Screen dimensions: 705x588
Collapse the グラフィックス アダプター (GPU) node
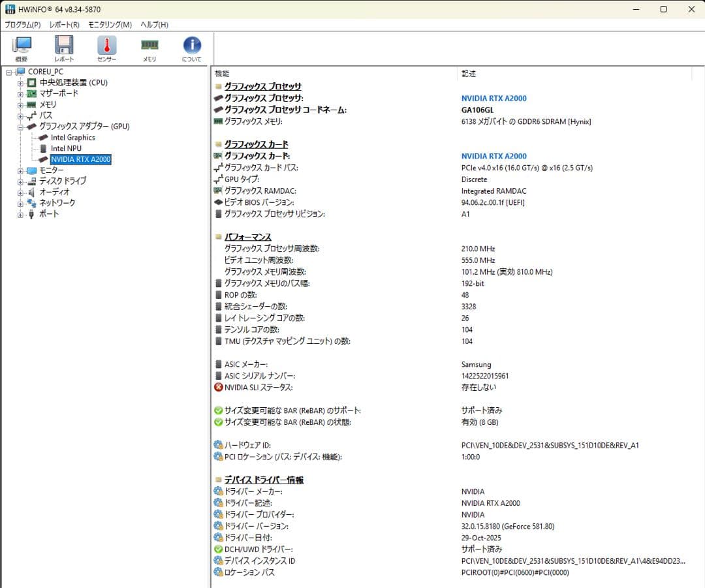tap(20, 126)
